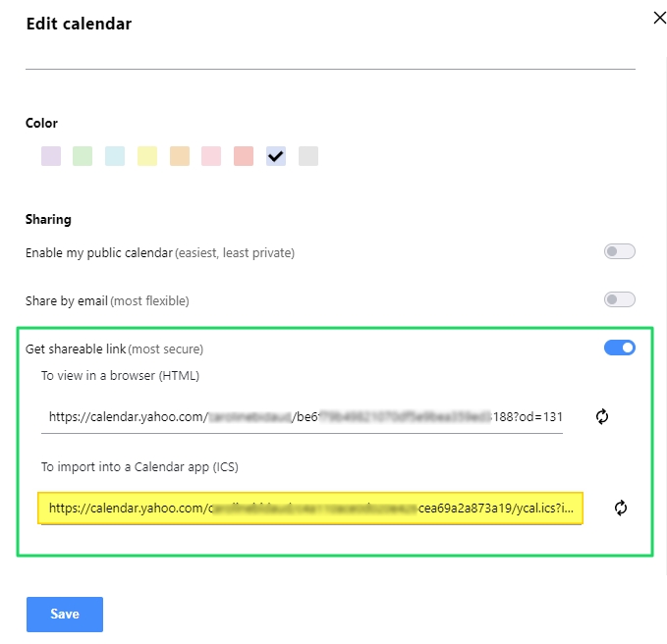Image resolution: width=667 pixels, height=644 pixels.
Task: Click the checked blue color swatch
Action: pos(276,156)
